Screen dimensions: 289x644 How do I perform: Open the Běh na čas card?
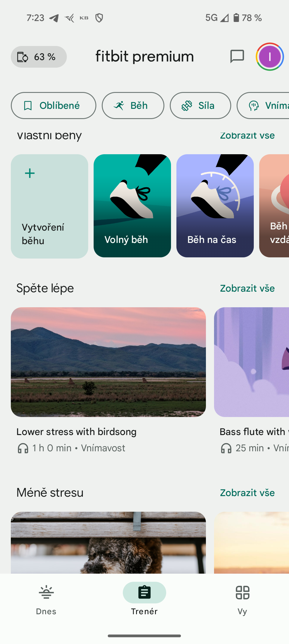click(x=215, y=206)
